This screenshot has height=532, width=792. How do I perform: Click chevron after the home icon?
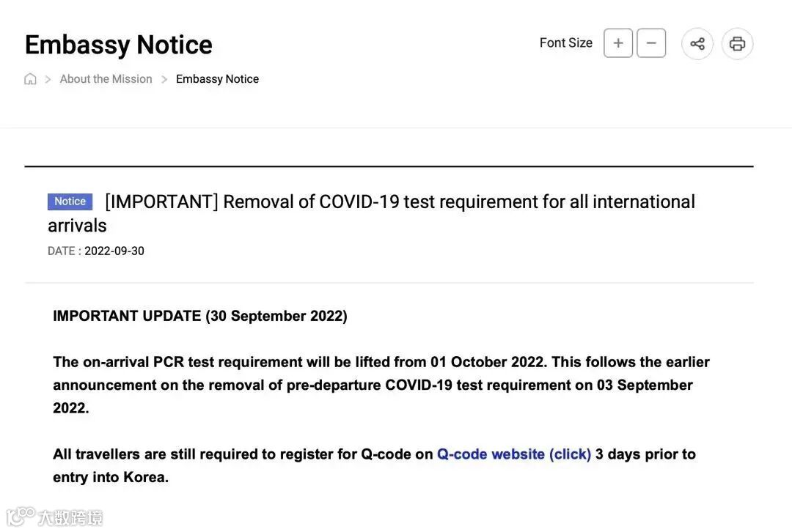point(48,79)
